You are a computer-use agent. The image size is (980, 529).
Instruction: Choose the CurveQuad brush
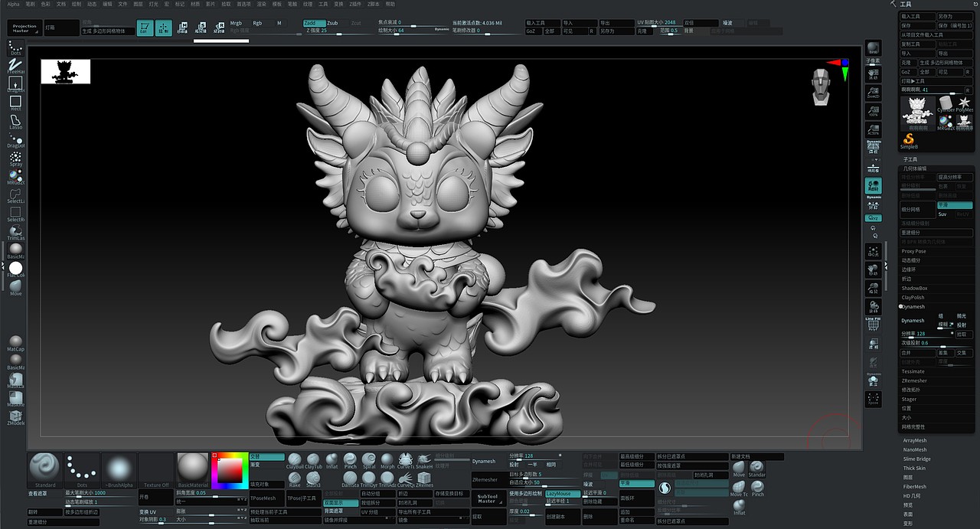pos(406,479)
